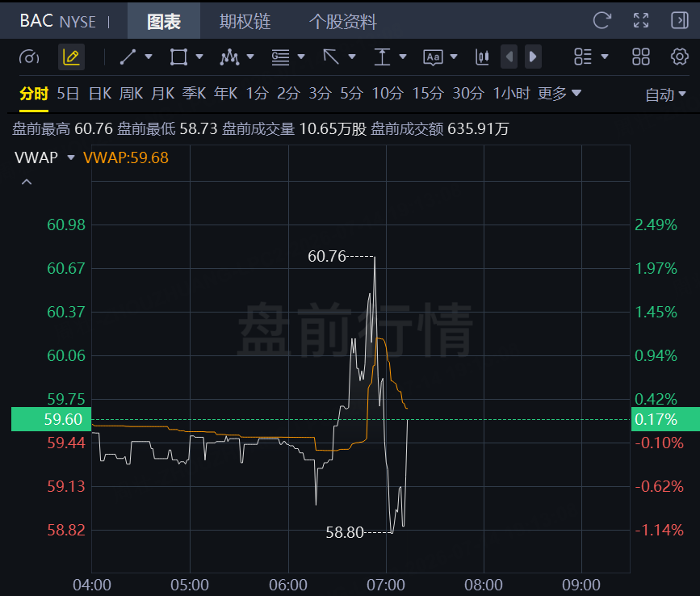This screenshot has height=596, width=700.
Task: Switch to the 期权链 tab
Action: (245, 21)
